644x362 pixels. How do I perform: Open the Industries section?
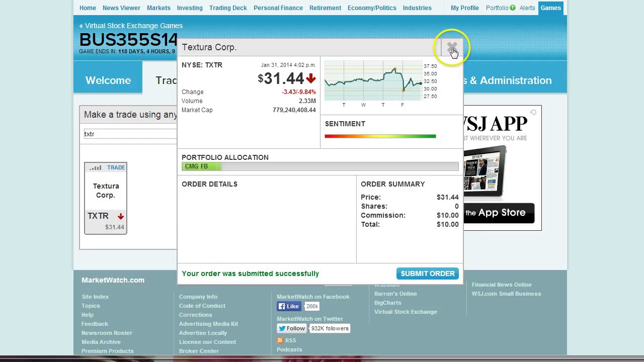point(417,8)
